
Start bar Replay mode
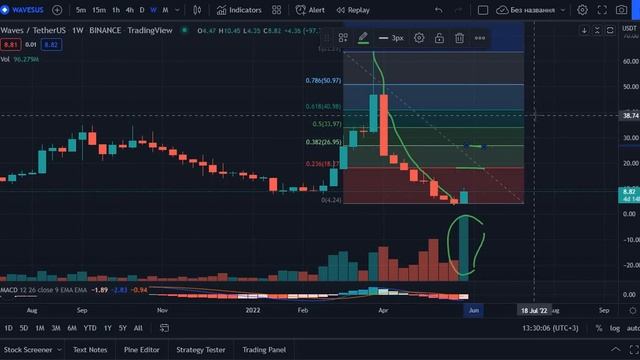coord(353,10)
